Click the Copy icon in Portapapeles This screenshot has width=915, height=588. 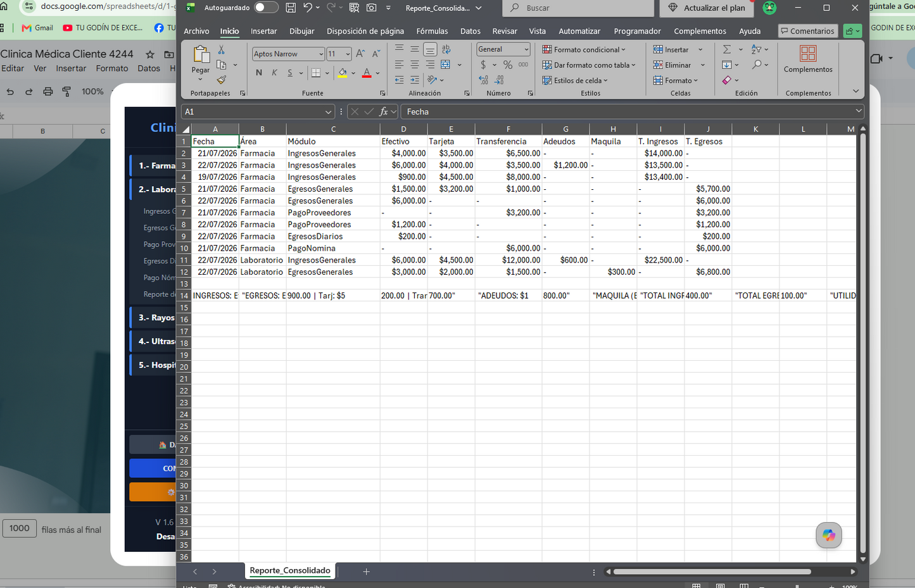click(221, 65)
